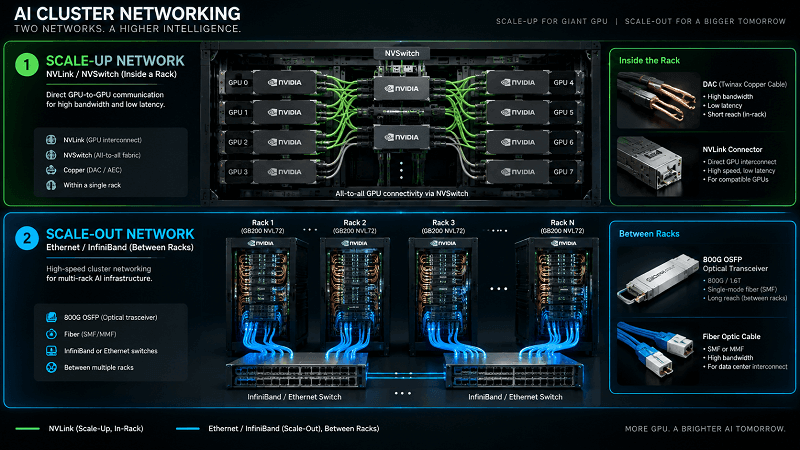Screen dimensions: 800x450
Task: Click 'NVLink (Scale-Up, In-Rack)' legend text
Action: (x=96, y=429)
